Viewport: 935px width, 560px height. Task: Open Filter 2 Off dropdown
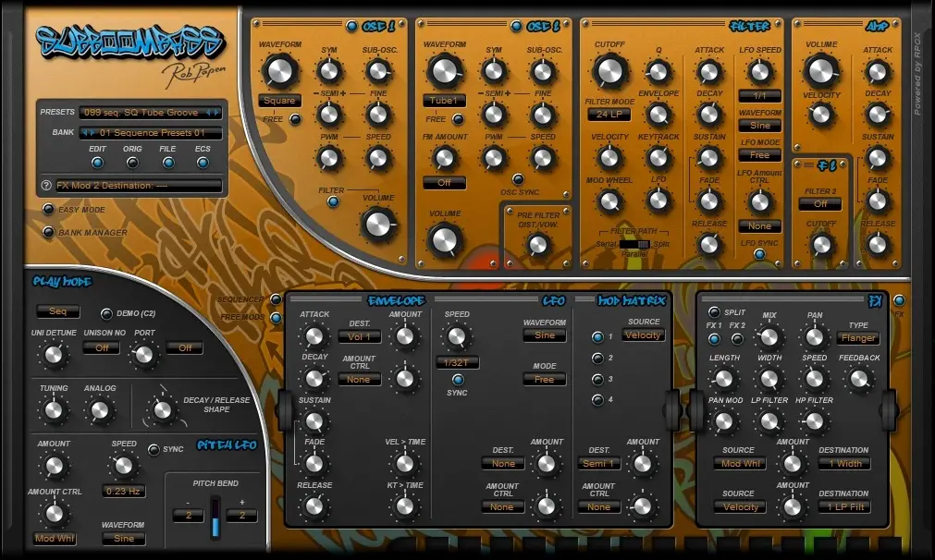tap(820, 203)
